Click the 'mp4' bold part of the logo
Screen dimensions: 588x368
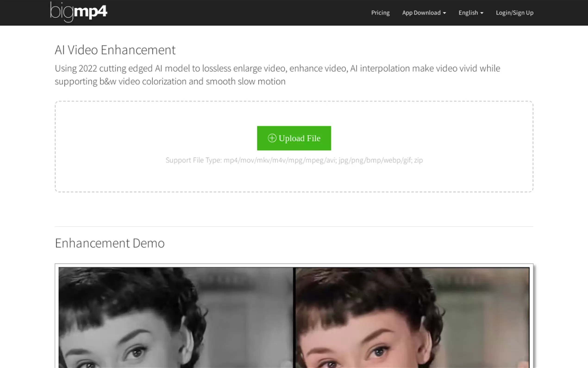[91, 12]
